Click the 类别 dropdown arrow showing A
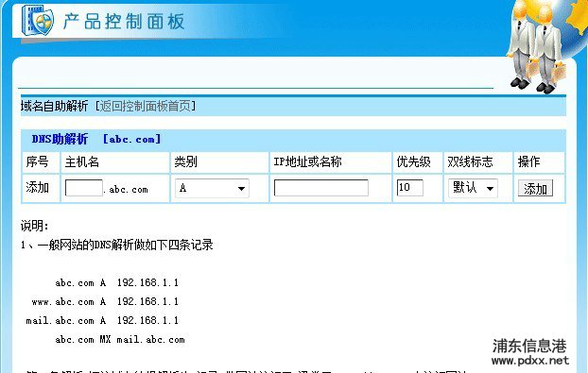588x373 pixels. pyautogui.click(x=241, y=188)
